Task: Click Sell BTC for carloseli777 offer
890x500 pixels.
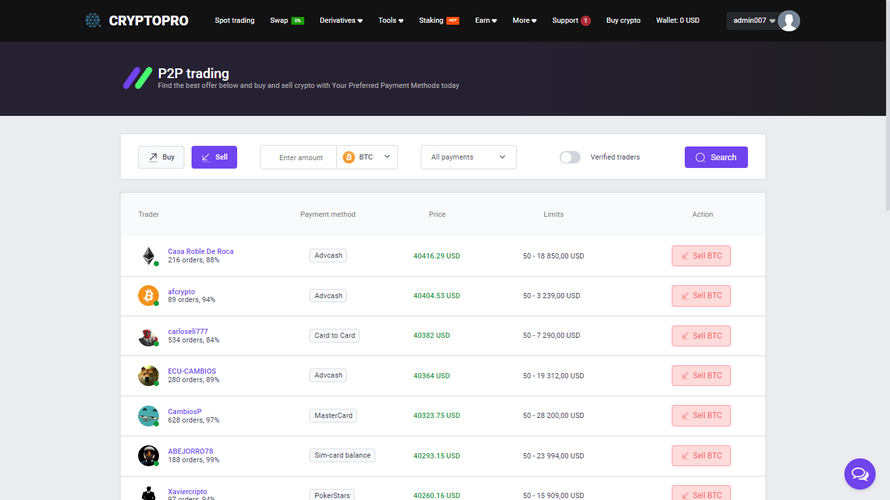Action: pos(701,336)
